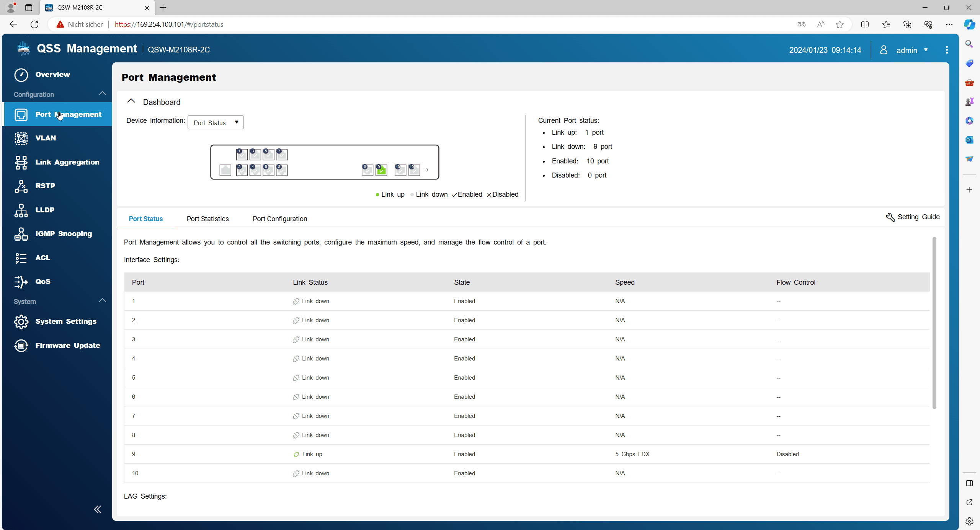Open the LLDP section
The width and height of the screenshot is (980, 530).
pyautogui.click(x=45, y=210)
